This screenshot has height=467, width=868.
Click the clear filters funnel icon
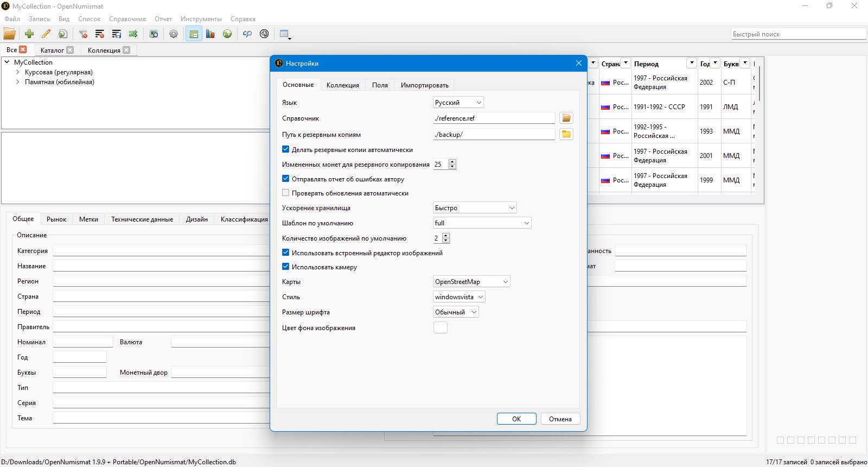tap(83, 34)
